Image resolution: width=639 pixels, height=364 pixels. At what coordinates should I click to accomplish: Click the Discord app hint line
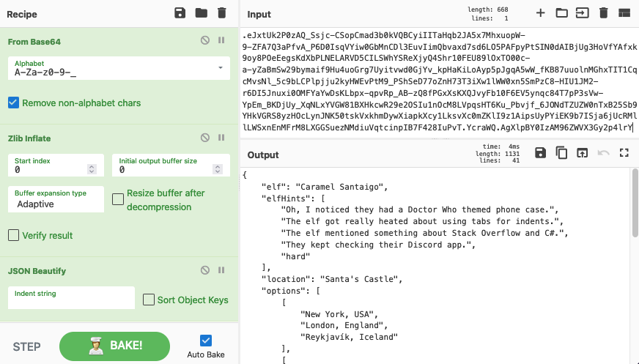pos(378,245)
